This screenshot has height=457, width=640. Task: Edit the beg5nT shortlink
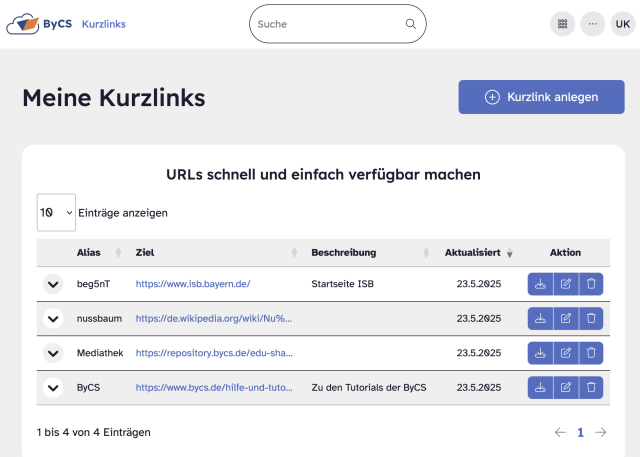coord(565,284)
